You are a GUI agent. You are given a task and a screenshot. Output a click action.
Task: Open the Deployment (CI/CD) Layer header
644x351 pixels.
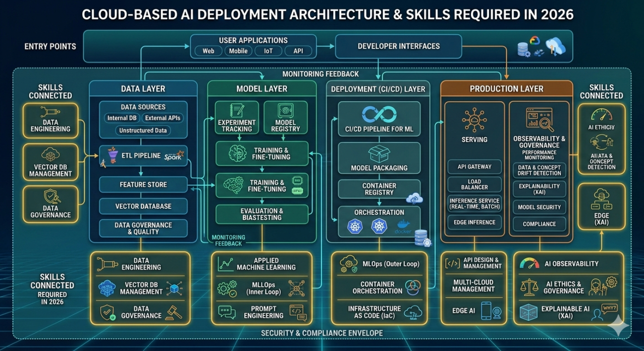(x=379, y=90)
